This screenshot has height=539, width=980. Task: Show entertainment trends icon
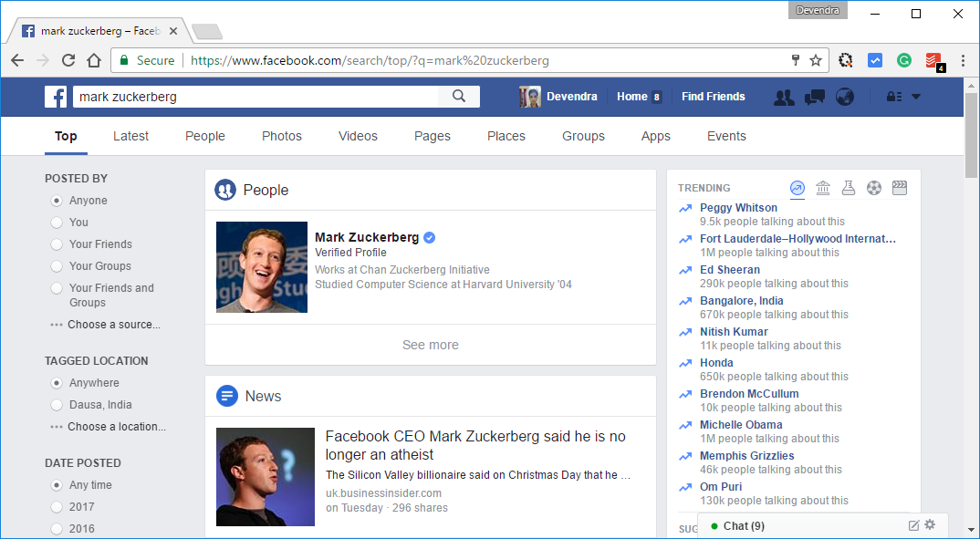pos(900,188)
